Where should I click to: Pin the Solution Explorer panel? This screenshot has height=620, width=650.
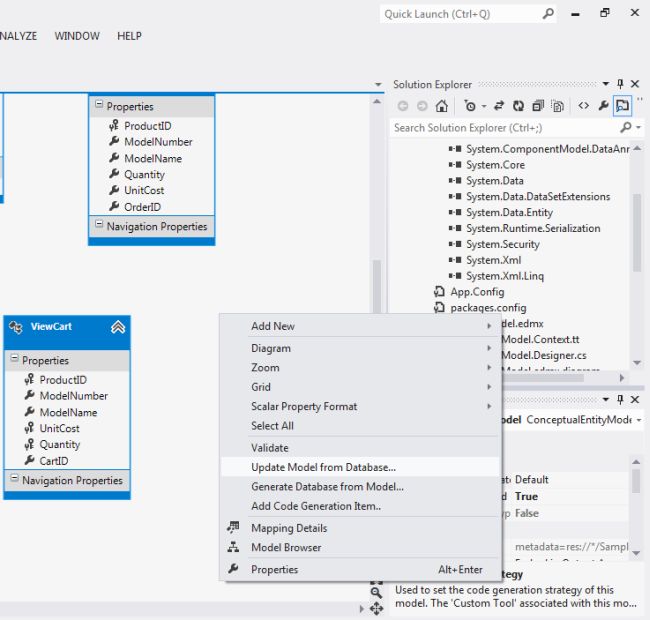click(620, 84)
